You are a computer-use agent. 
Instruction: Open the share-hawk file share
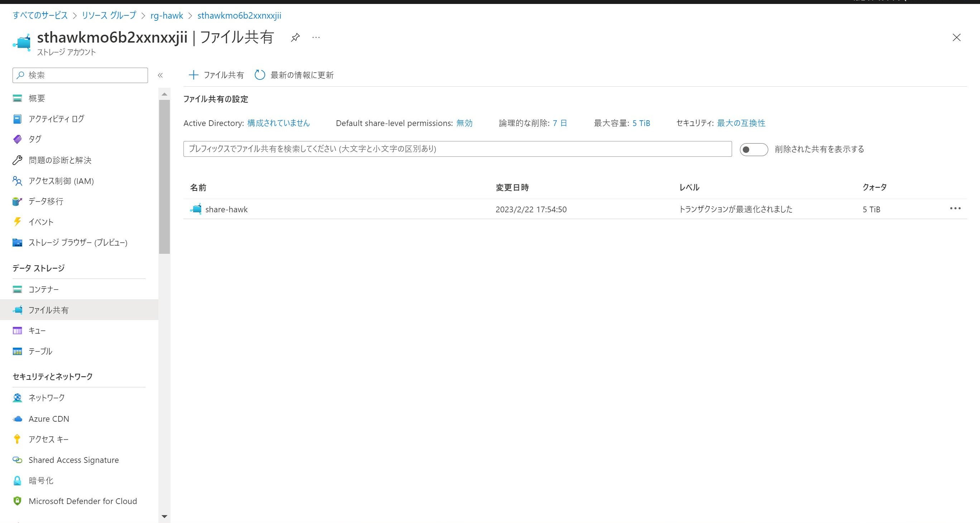(x=226, y=209)
